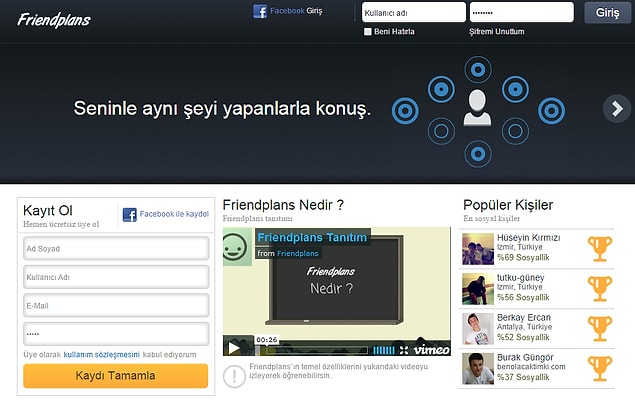Adjust the video volume bars

(x=384, y=350)
